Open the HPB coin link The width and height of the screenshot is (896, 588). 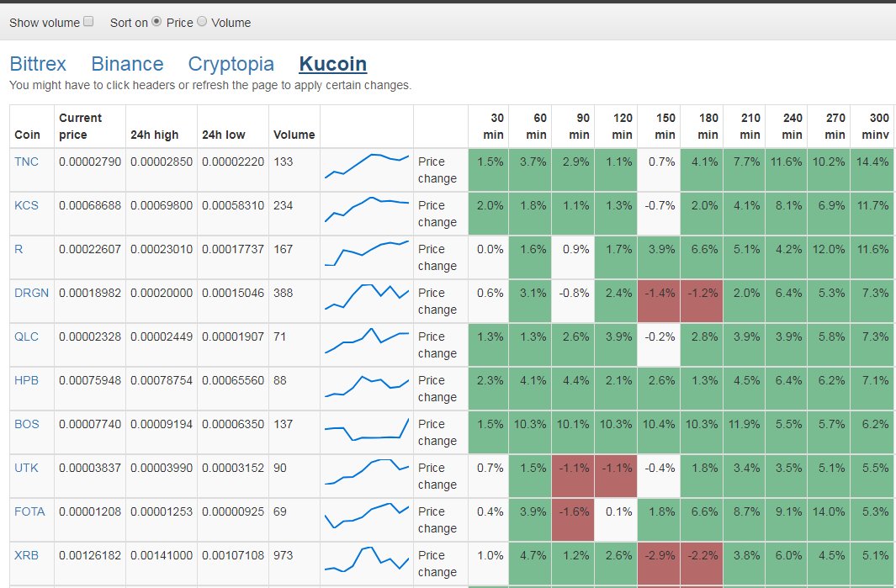click(x=26, y=380)
